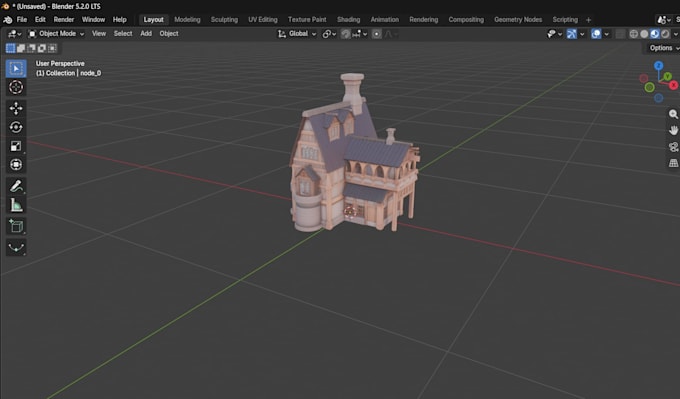The image size is (680, 399).
Task: Add a new workspace with plus button
Action: point(588,20)
